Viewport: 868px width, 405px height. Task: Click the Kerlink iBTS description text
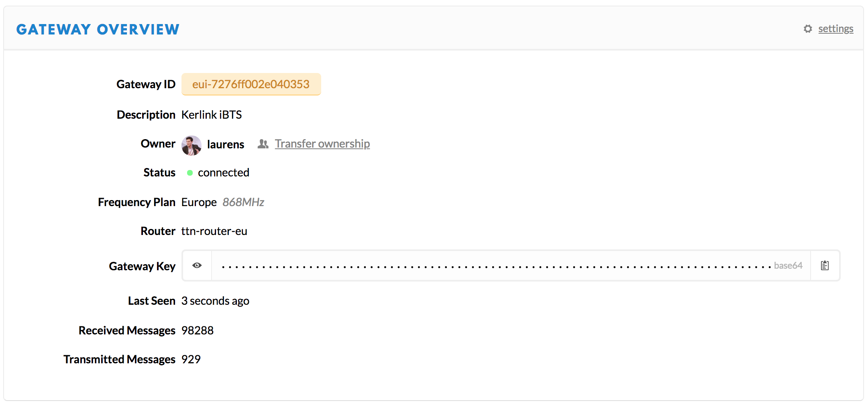[x=212, y=115]
